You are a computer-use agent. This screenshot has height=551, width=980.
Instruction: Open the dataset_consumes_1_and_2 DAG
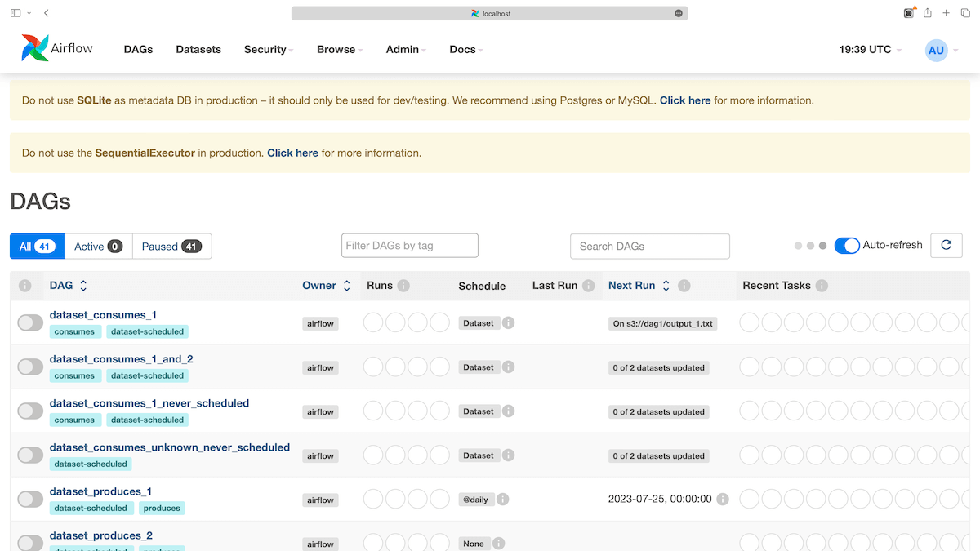[x=121, y=358]
